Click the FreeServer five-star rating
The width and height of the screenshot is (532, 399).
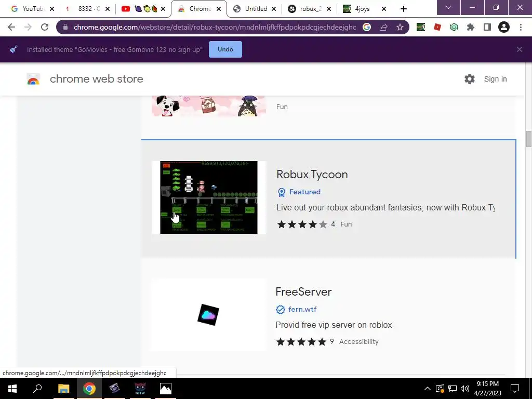(301, 342)
